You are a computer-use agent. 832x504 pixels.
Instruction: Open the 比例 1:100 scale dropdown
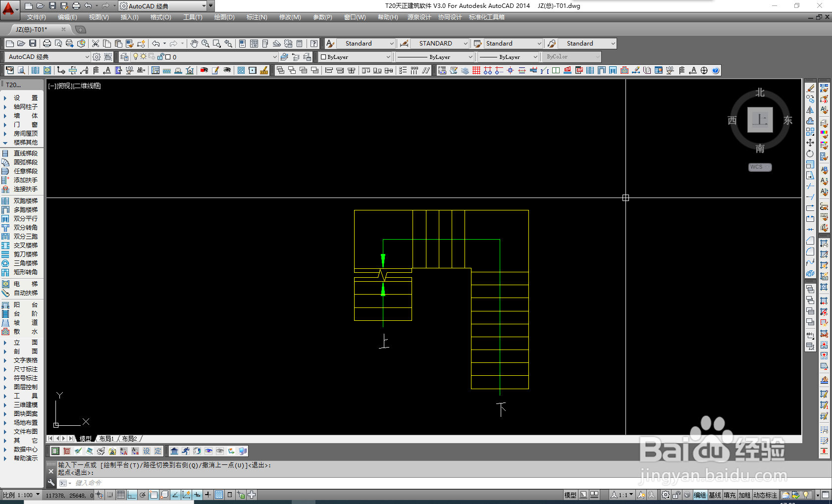(22, 495)
